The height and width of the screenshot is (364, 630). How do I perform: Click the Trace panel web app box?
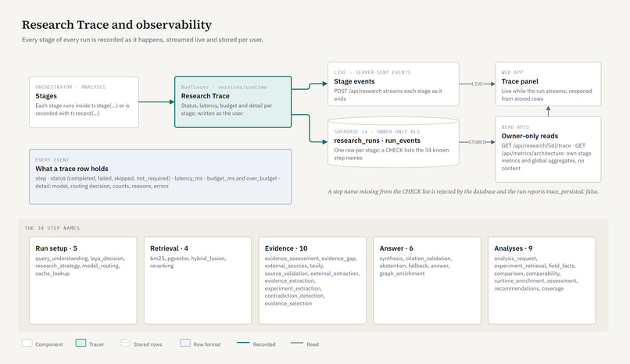548,84
